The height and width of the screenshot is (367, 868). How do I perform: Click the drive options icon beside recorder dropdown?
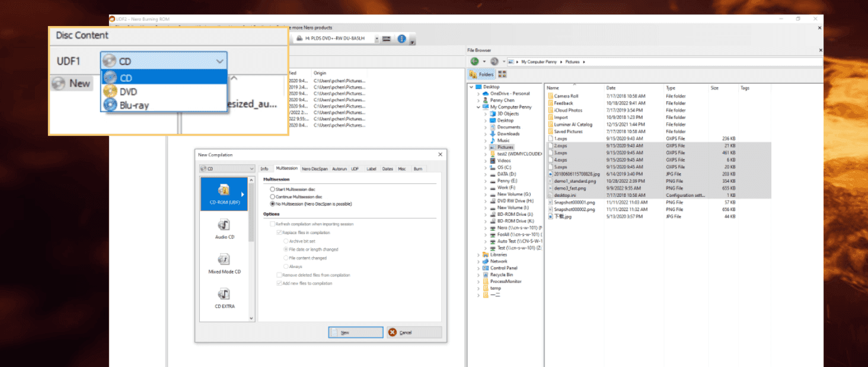click(386, 39)
